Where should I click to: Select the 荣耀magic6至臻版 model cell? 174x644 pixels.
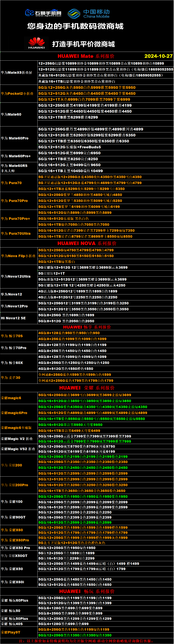click(19, 428)
